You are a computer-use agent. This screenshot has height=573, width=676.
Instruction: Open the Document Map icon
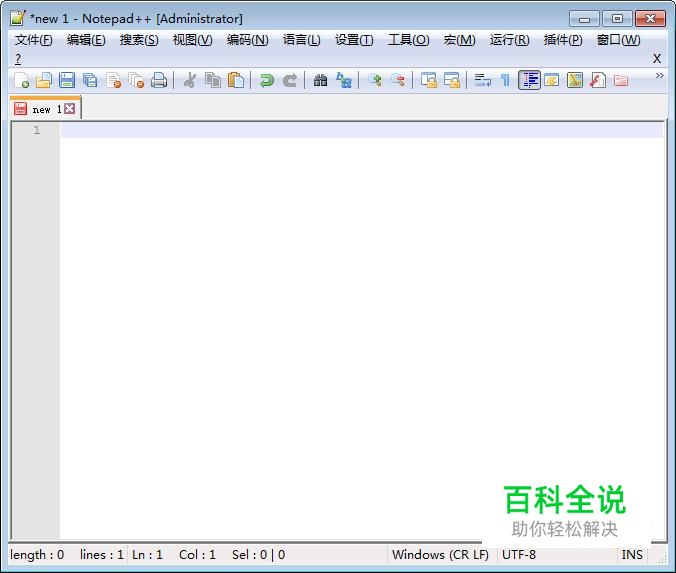point(575,81)
